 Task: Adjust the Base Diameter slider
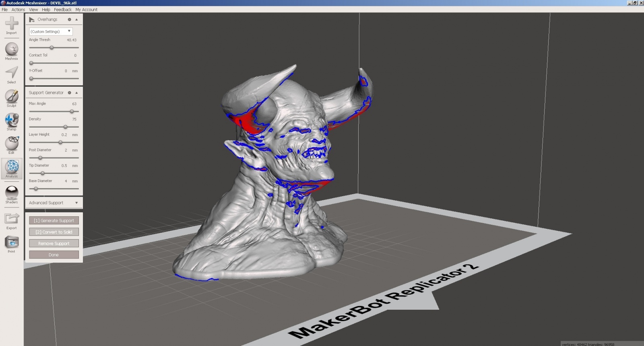coord(36,189)
